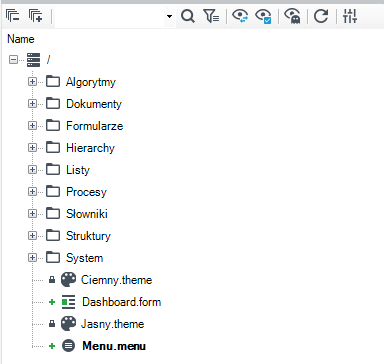Open the sliders settings icon

pyautogui.click(x=350, y=16)
